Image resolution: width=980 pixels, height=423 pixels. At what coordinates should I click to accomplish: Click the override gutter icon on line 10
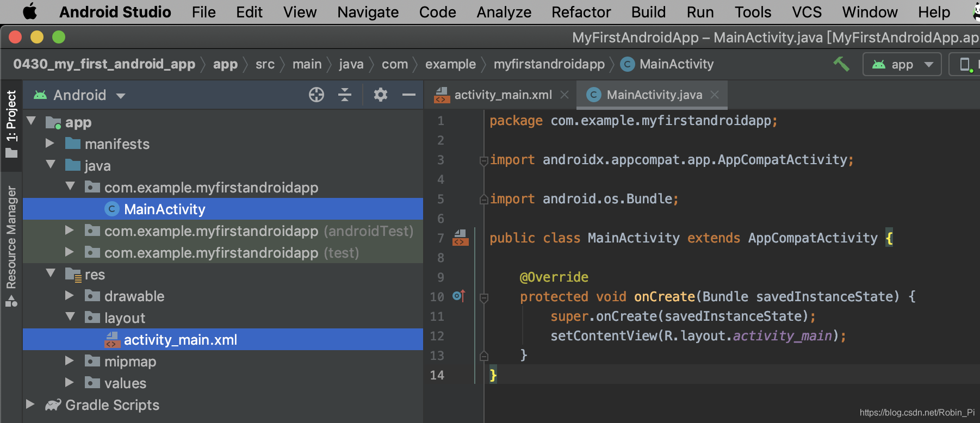[459, 296]
